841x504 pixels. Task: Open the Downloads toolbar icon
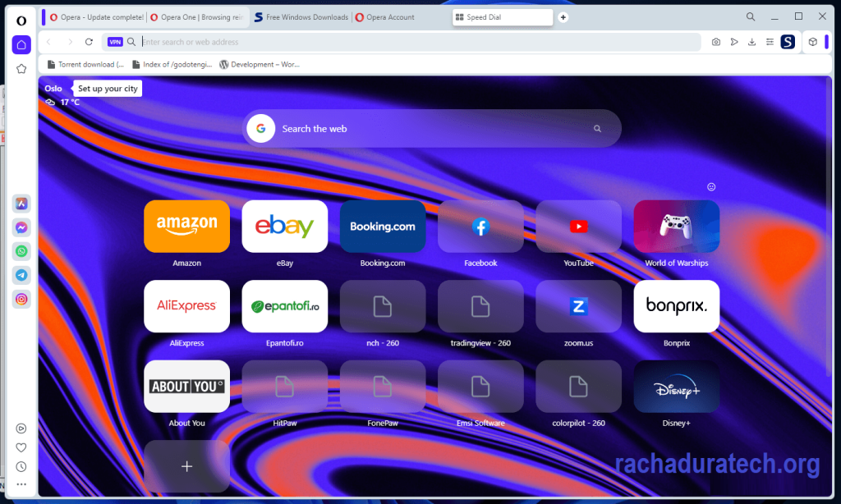point(752,42)
